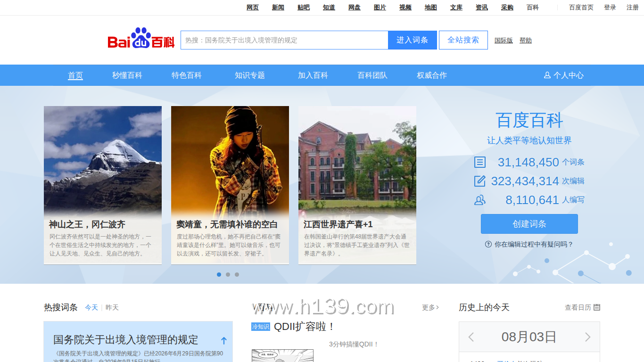Open hot entry 国务院关于出境入境管理的规定

coord(126,340)
